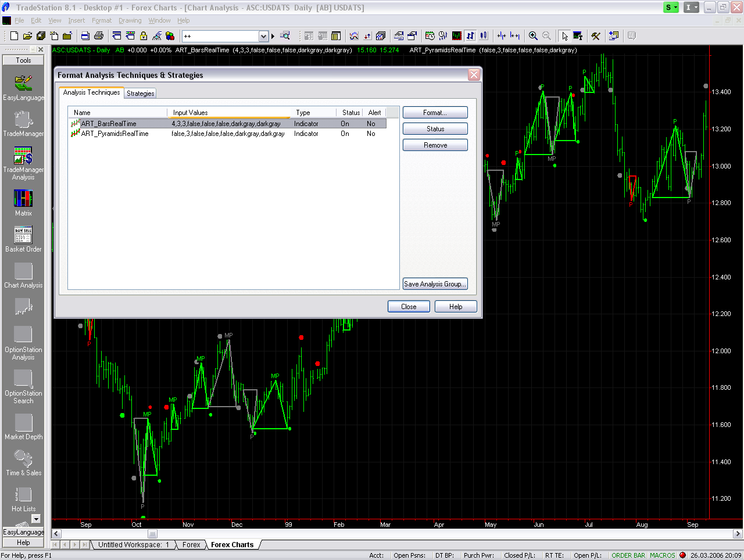The width and height of the screenshot is (744, 560).
Task: Toggle the bar chart type button
Action: point(470,36)
